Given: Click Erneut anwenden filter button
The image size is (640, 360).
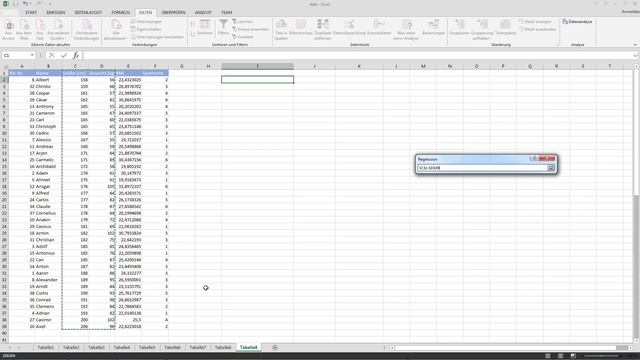Looking at the screenshot, I should tap(251, 29).
